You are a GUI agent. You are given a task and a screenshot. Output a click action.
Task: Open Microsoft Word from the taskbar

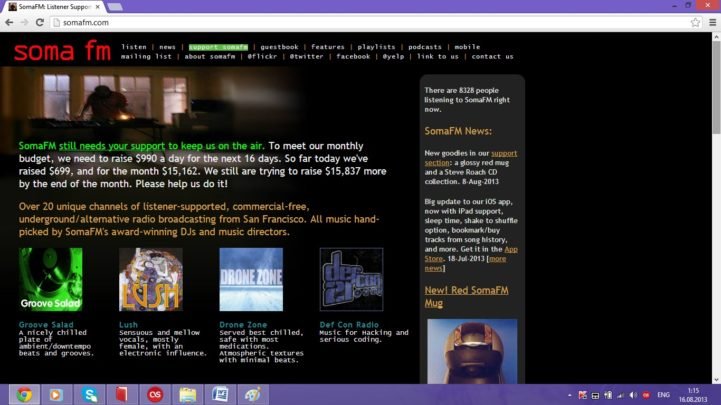(220, 394)
